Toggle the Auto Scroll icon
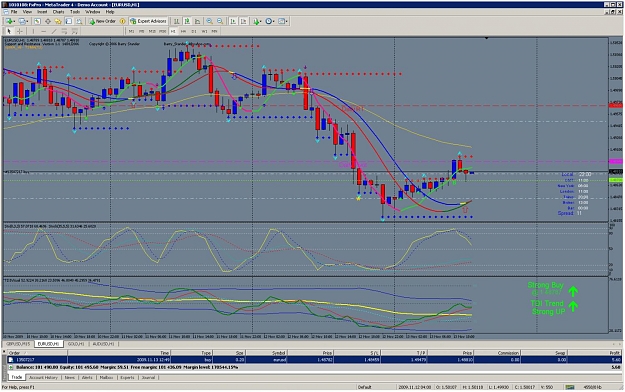The width and height of the screenshot is (625, 392). pos(233,21)
